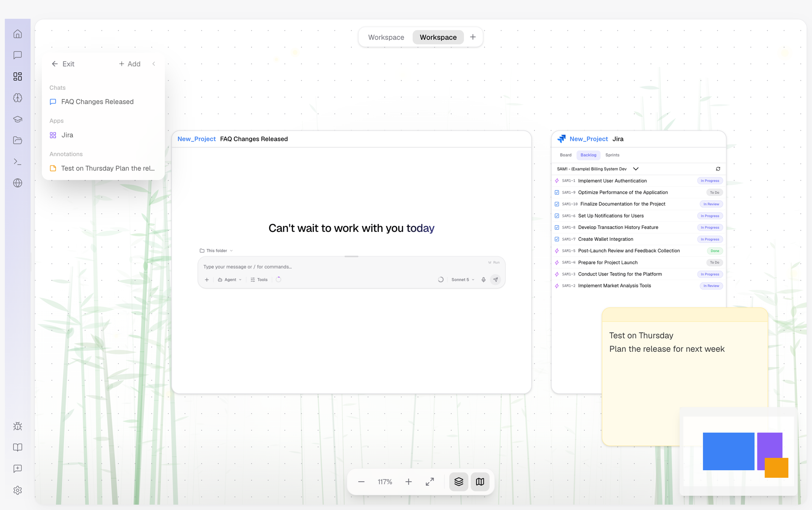The width and height of the screenshot is (812, 510).
Task: Zoom out with the minus button
Action: pos(361,482)
